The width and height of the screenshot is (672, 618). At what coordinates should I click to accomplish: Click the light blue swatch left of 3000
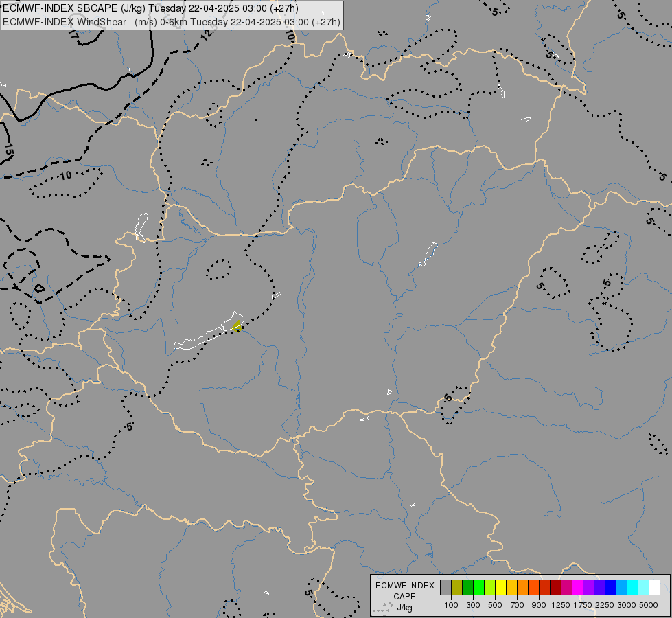coord(621,588)
